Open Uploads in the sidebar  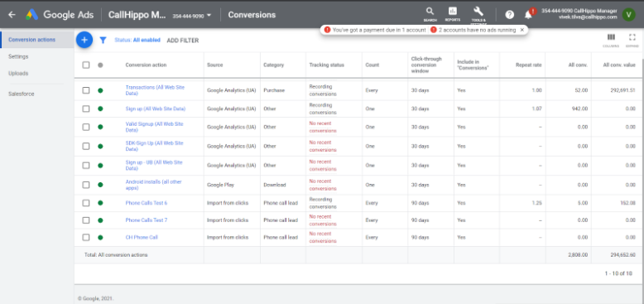tap(18, 74)
